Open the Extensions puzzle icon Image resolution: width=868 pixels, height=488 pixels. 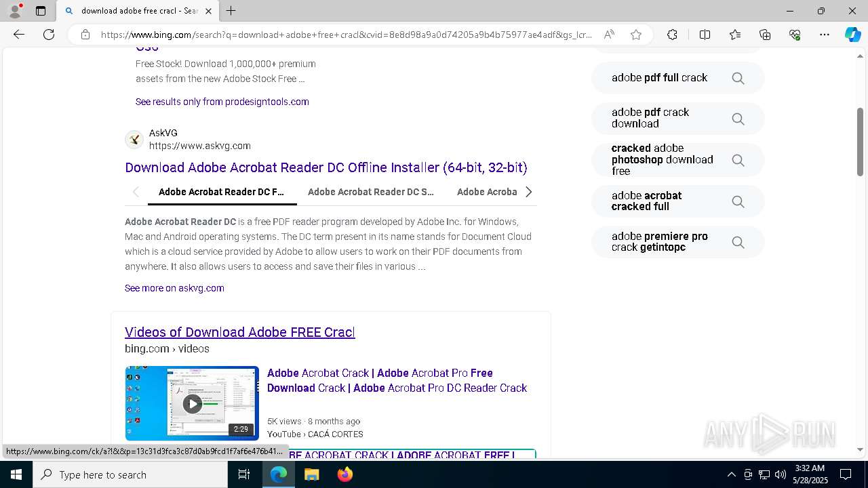pyautogui.click(x=672, y=35)
